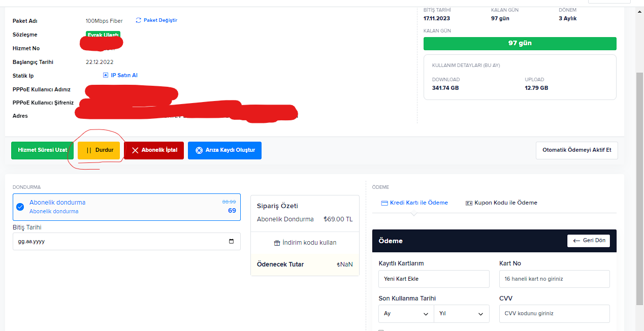Open the Kayıtlı Kartlarım card selector
The image size is (644, 331).
pyautogui.click(x=434, y=279)
